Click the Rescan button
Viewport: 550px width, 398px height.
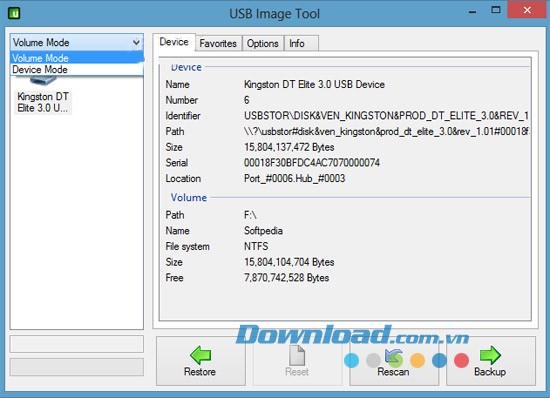(394, 361)
